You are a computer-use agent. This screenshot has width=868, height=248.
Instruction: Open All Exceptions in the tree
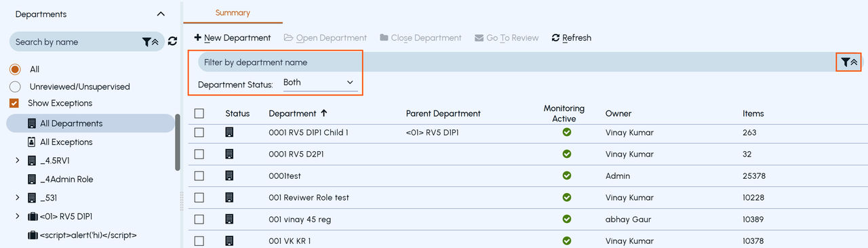[66, 142]
